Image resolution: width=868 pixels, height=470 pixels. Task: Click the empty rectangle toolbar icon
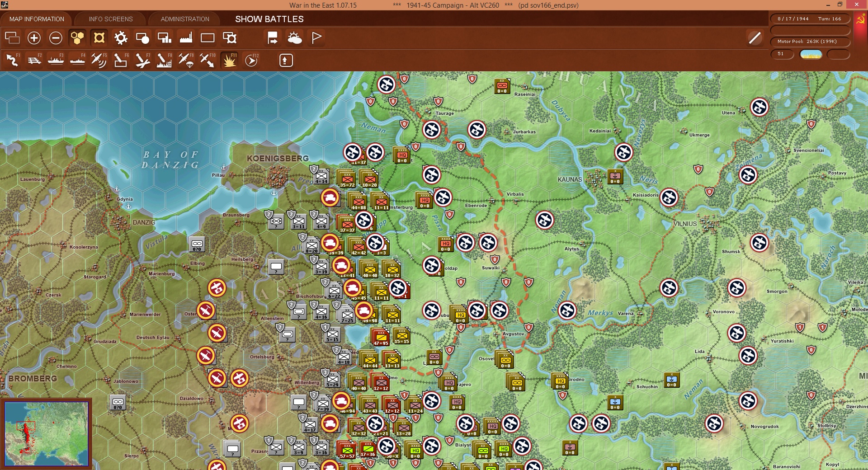point(208,38)
